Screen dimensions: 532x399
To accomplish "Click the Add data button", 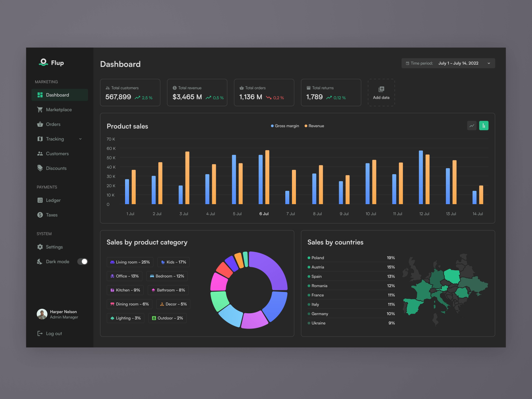I will [381, 92].
